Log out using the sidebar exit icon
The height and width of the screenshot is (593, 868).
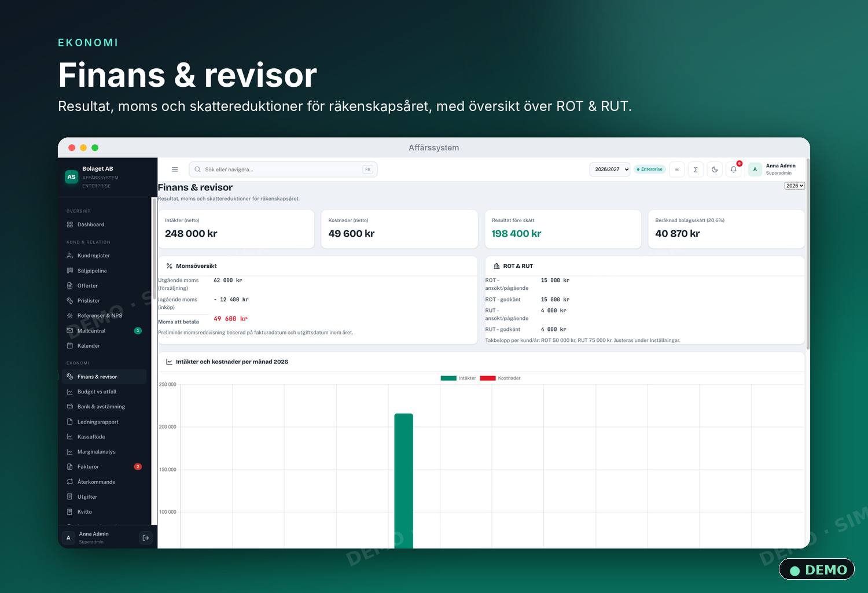pyautogui.click(x=146, y=538)
